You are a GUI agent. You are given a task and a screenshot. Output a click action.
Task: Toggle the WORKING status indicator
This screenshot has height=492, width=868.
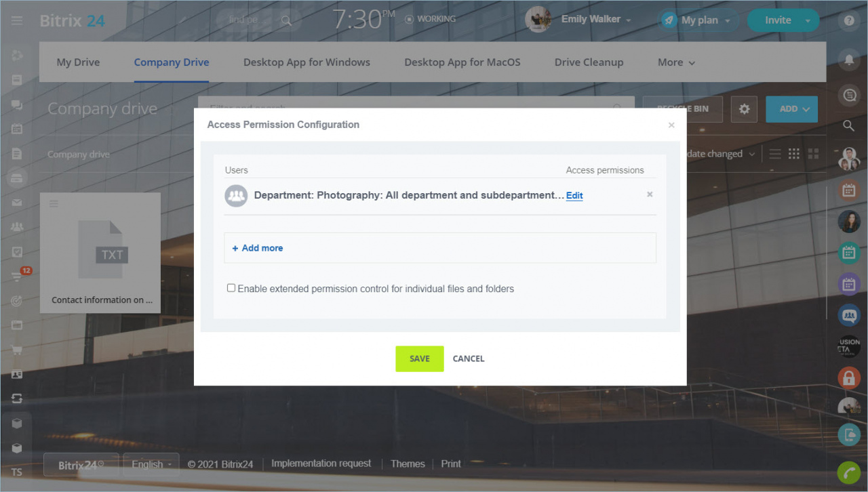coord(430,19)
